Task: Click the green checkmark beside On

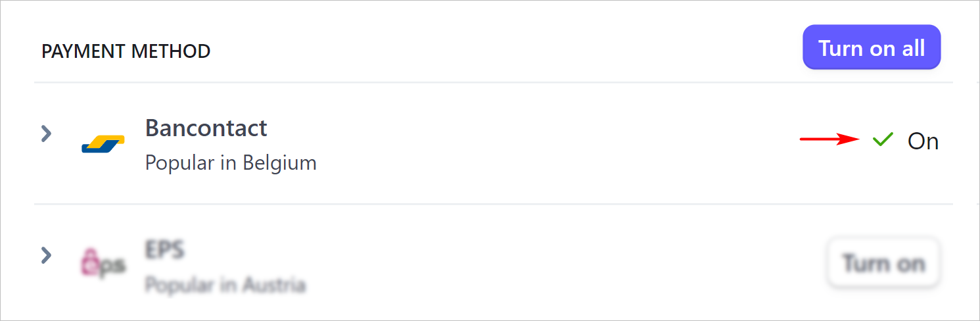Action: pos(883,139)
